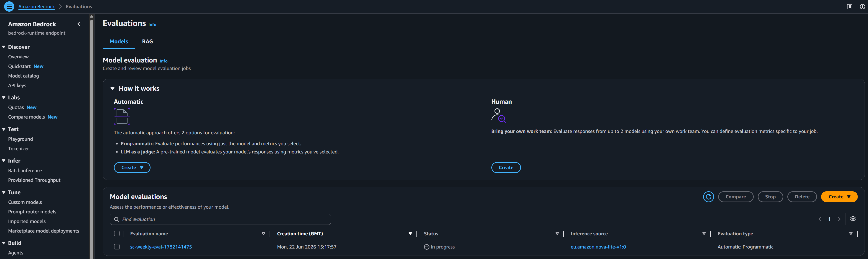Viewport: 868px width, 259px height.
Task: Collapse the Labs section
Action: tap(4, 97)
